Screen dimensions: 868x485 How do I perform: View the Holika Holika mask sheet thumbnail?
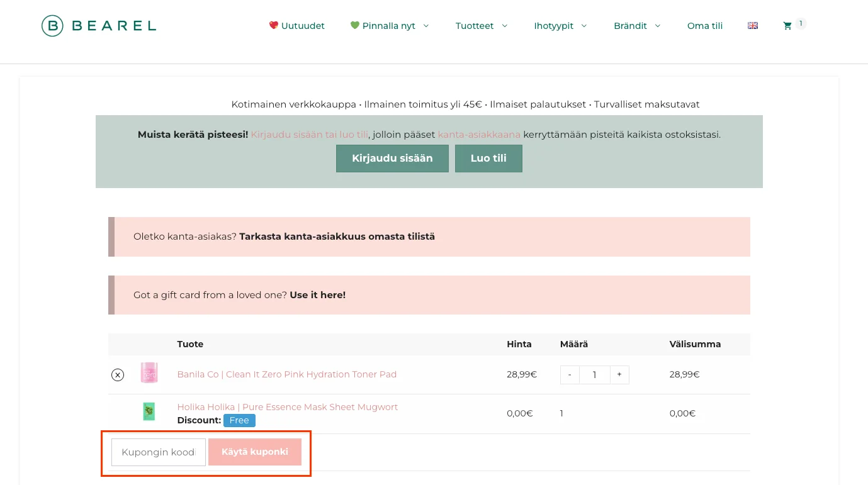click(149, 412)
